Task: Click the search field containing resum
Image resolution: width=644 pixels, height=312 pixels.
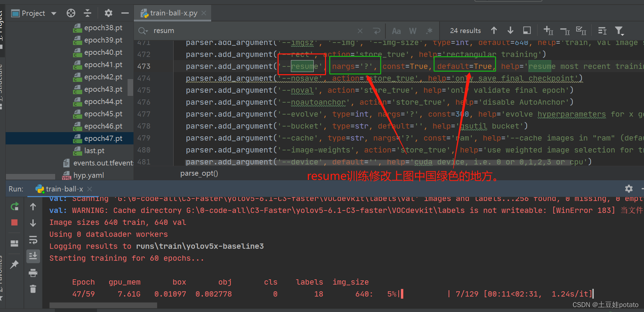Action: (x=253, y=31)
